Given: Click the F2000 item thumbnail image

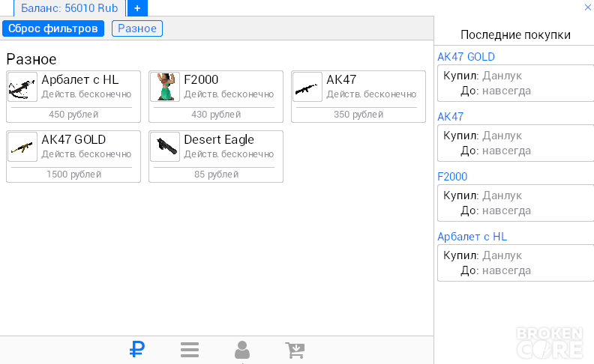Looking at the screenshot, I should click(x=165, y=87).
